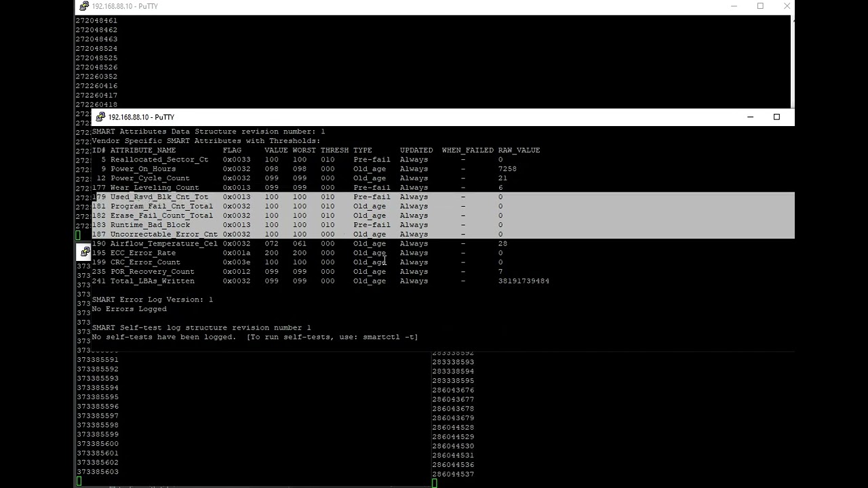Click the highlighted 'Program_Fail_Cnt_Total' attribute
Viewport: 868px width, 488px height.
click(161, 206)
